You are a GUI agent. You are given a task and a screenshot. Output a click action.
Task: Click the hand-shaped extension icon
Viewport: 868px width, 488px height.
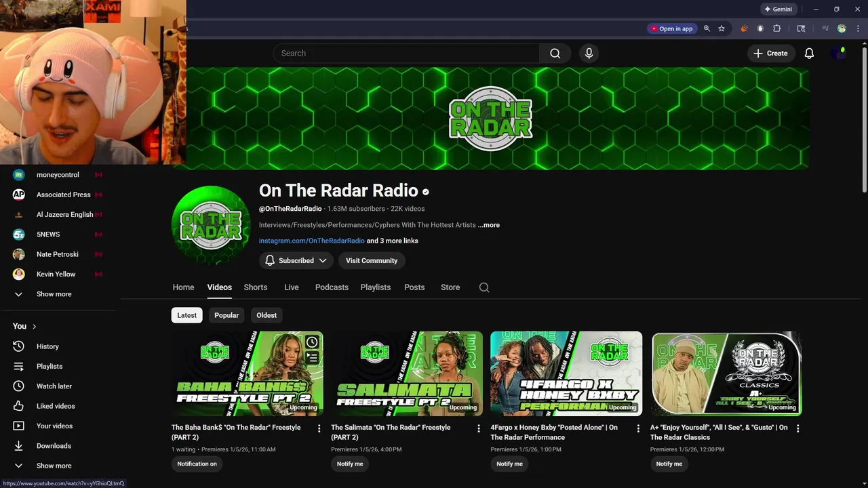[x=760, y=28]
